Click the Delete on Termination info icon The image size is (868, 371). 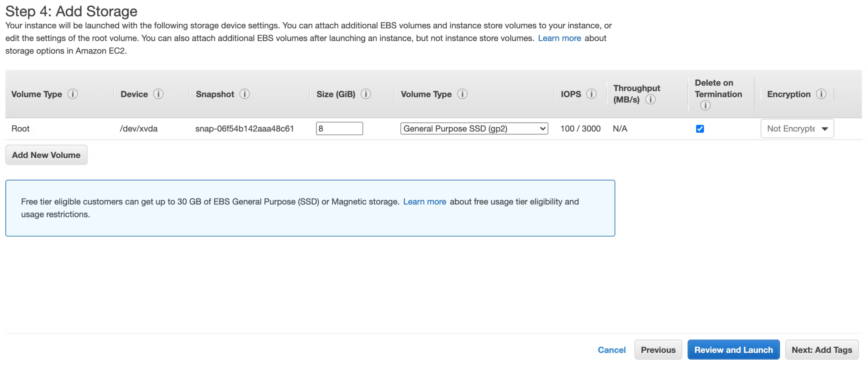point(705,106)
